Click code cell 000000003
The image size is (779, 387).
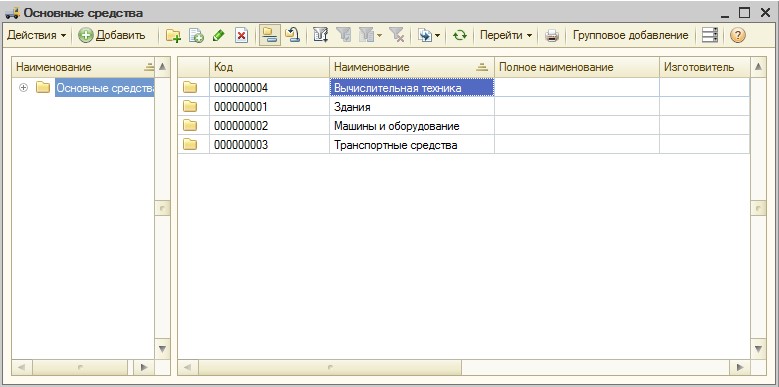pos(269,145)
